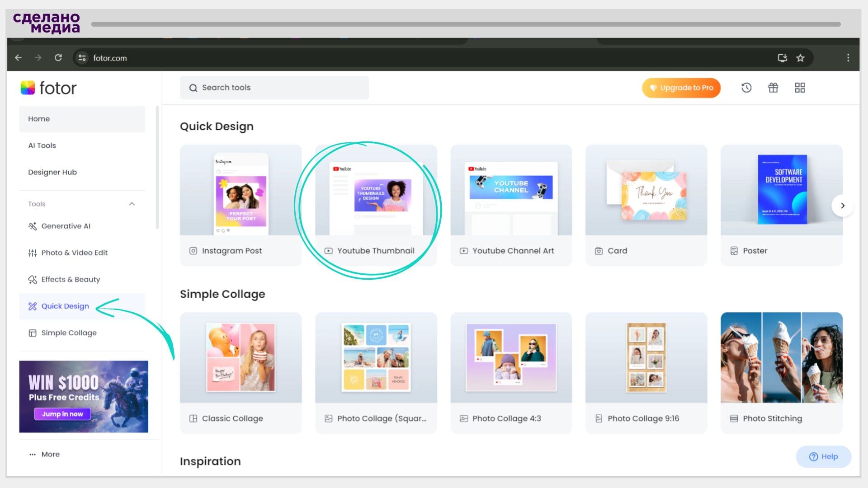Image resolution: width=868 pixels, height=488 pixels.
Task: Open the WIN $1000 promo banner
Action: (84, 396)
